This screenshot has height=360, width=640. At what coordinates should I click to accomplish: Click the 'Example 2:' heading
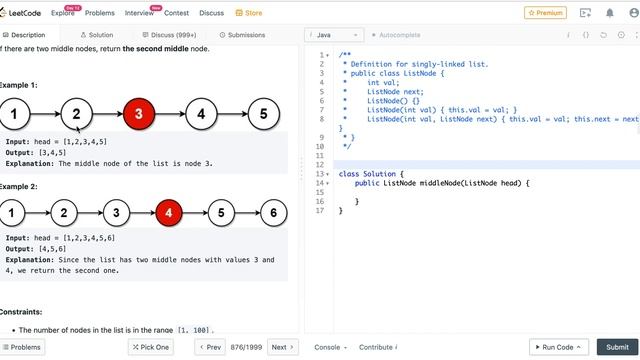point(18,187)
